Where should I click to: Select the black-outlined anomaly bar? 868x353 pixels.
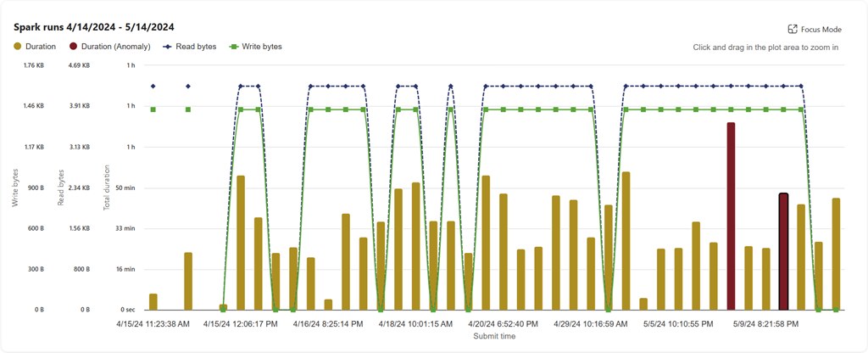[x=783, y=251]
